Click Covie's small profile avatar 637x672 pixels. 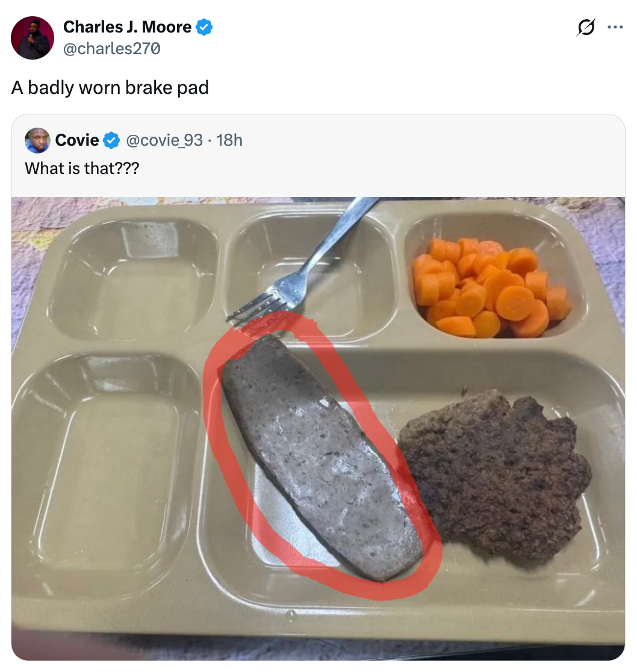click(37, 140)
